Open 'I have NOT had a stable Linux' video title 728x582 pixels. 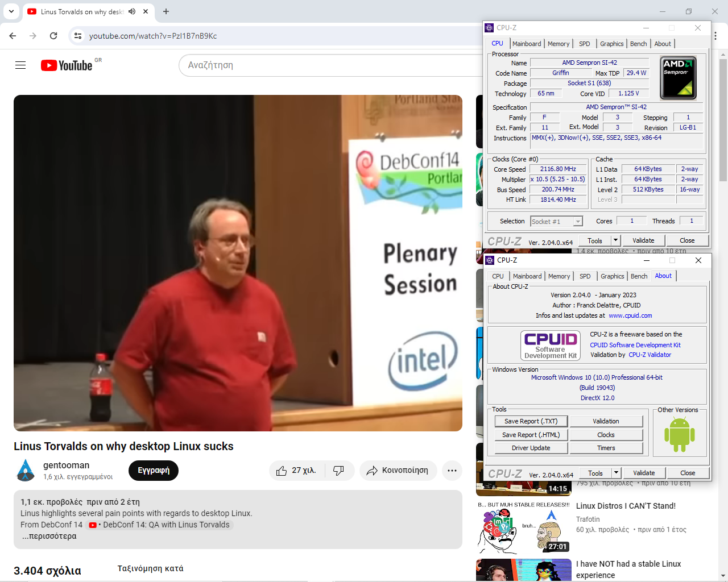(x=628, y=569)
